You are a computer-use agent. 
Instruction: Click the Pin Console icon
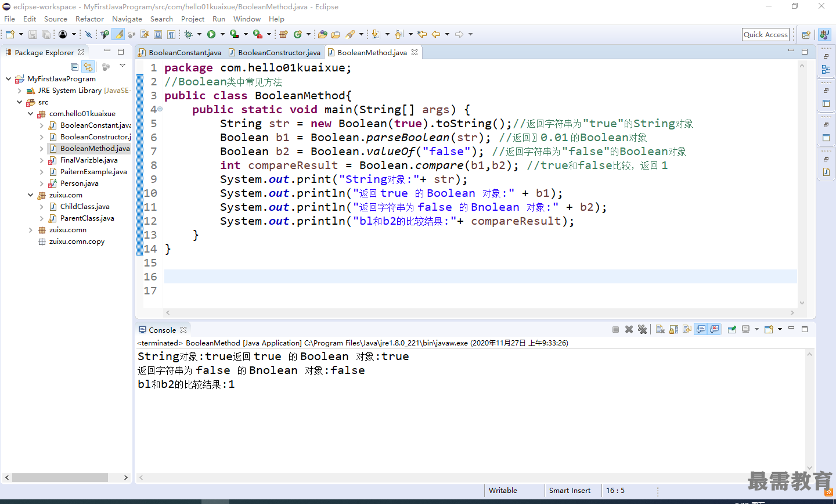[x=732, y=329]
